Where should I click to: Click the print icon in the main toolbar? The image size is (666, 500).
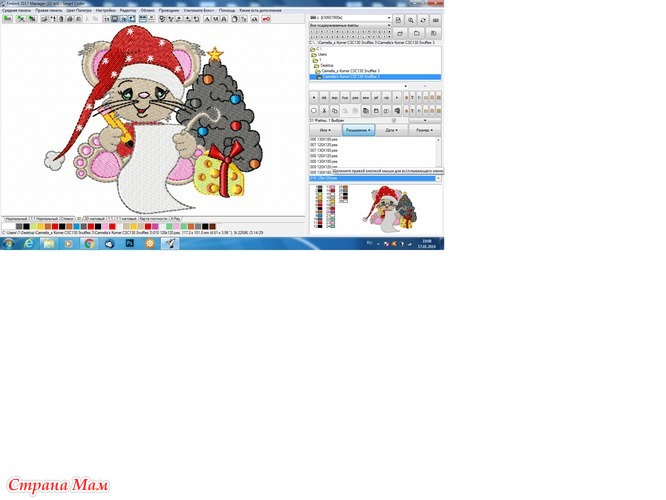pos(70,19)
